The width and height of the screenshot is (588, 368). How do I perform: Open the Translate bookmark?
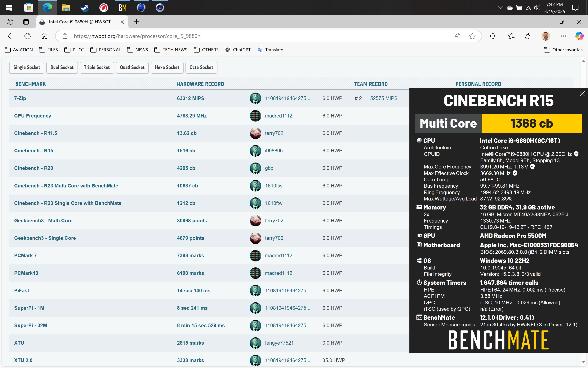[270, 50]
